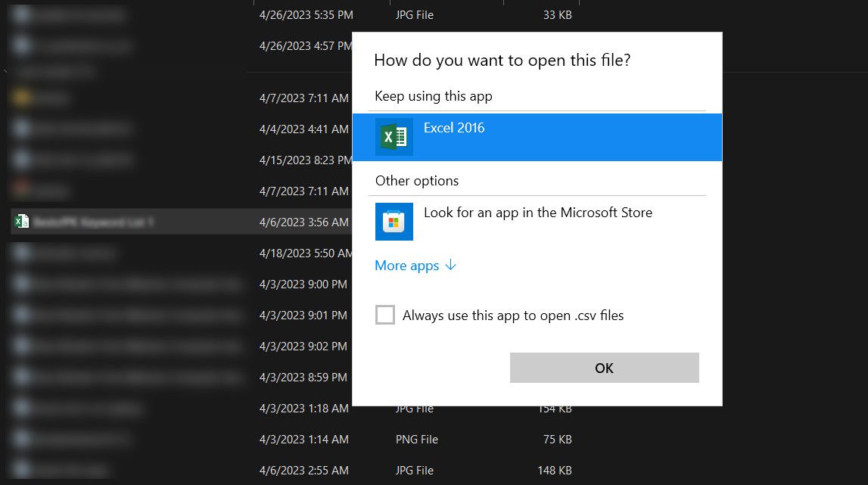Click the 75 KB file size cell
This screenshot has width=868, height=485.
coord(558,439)
